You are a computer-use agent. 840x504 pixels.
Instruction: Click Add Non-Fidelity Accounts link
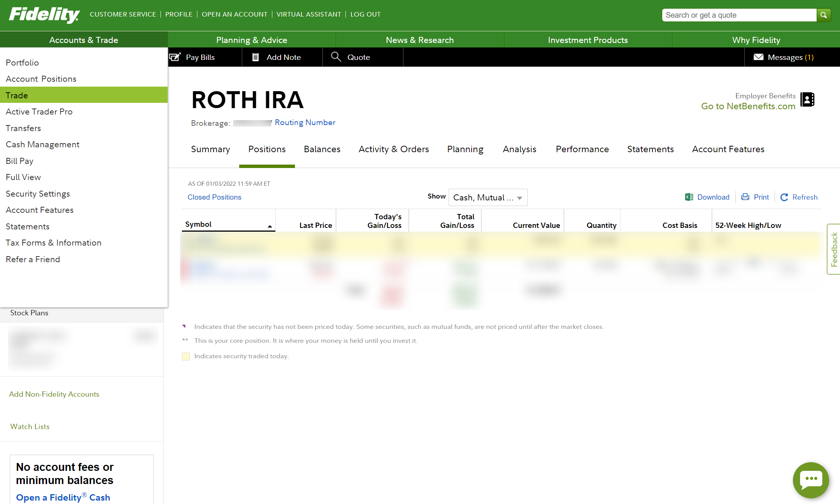[x=54, y=394]
